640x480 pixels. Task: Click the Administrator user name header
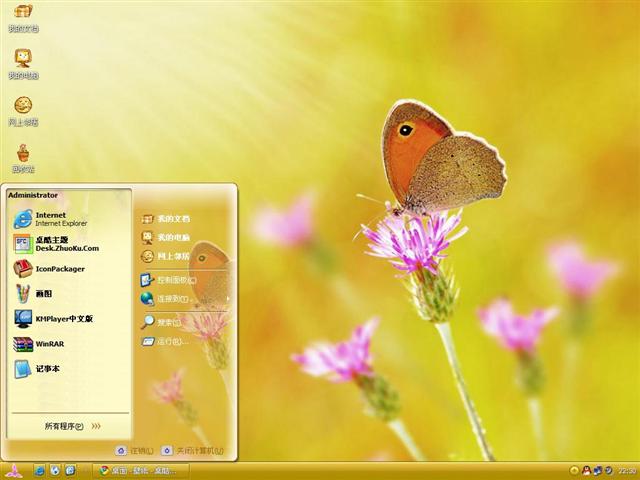33,195
